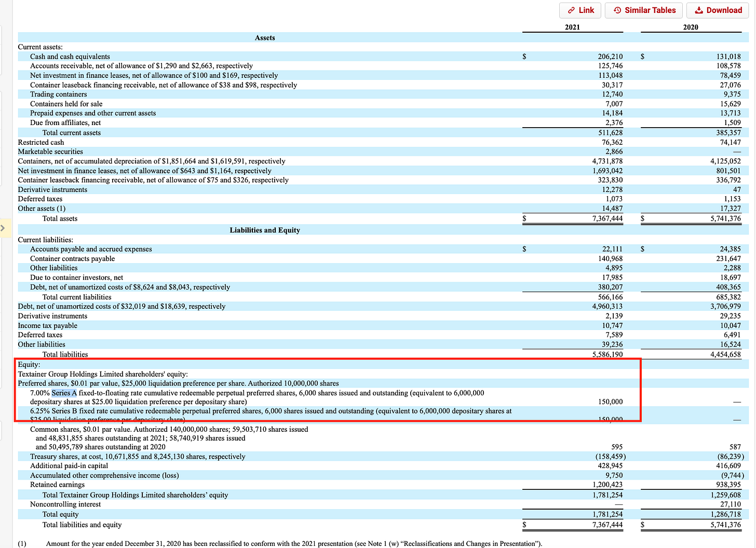This screenshot has width=756, height=548.
Task: Click the Noncontrolling interest label
Action: pyautogui.click(x=65, y=504)
